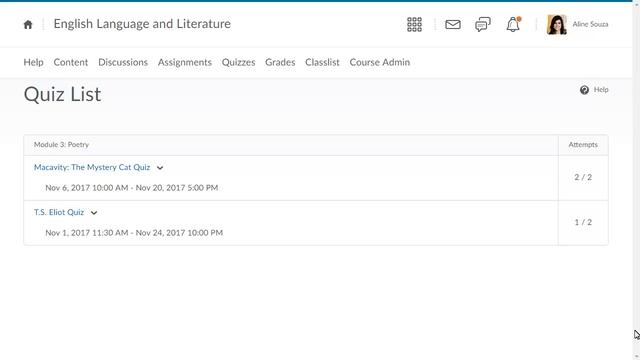Open Macavity: The Mystery Cat Quiz
Image resolution: width=640 pixels, height=360 pixels.
click(92, 167)
